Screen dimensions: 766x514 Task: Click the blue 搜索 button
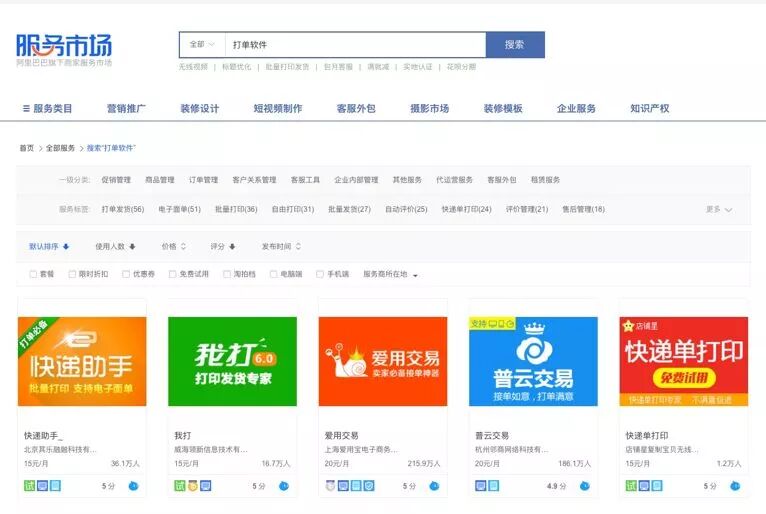pyautogui.click(x=515, y=44)
